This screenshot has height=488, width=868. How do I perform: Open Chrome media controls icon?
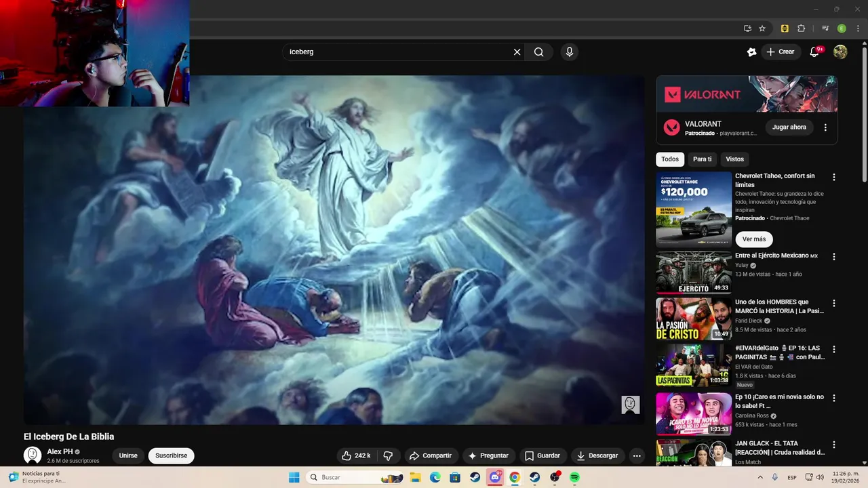[x=825, y=28]
